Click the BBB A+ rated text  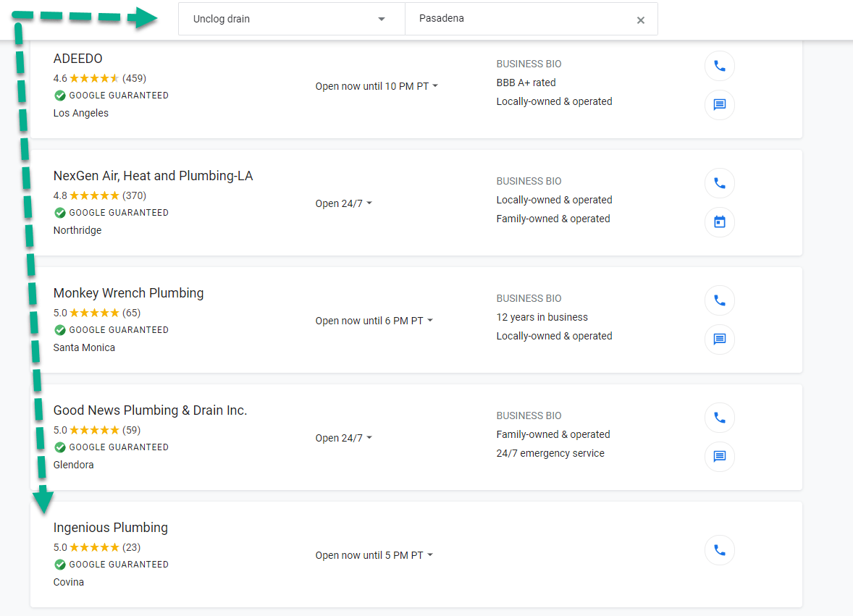(526, 83)
